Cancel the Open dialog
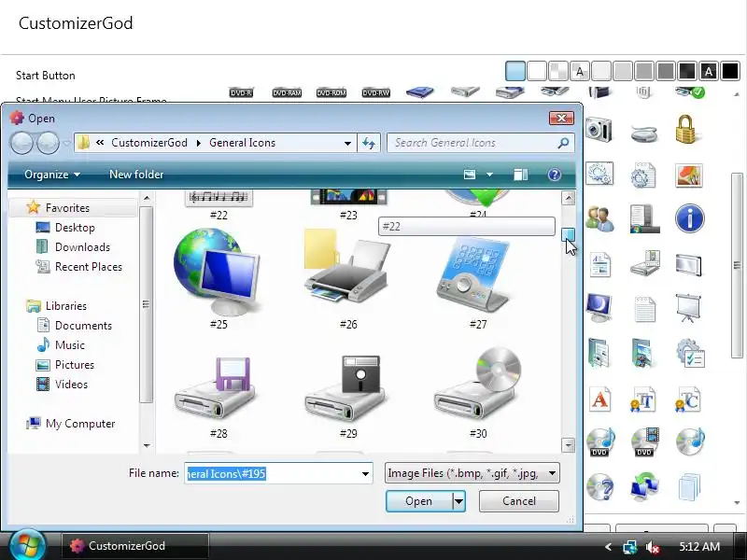This screenshot has height=560, width=747. click(x=519, y=501)
